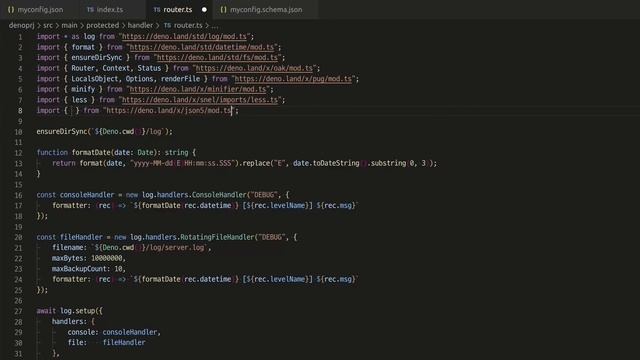Click handlers: property on line 28
640x360 pixels.
tap(69, 321)
